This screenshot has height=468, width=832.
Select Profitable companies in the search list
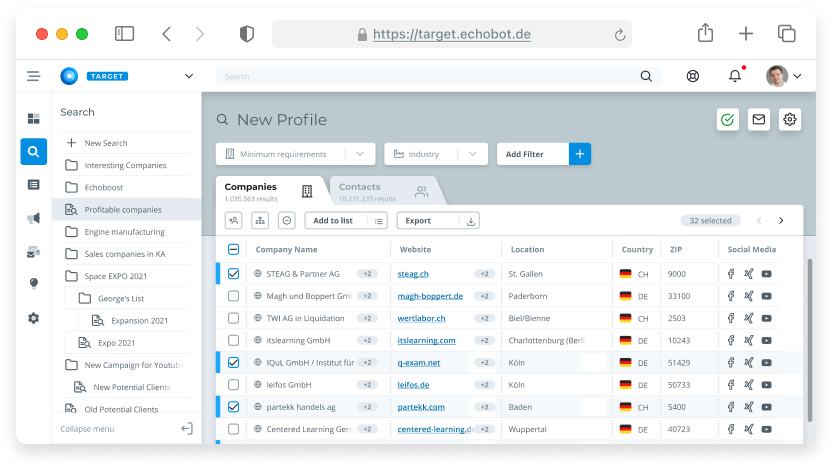click(123, 210)
